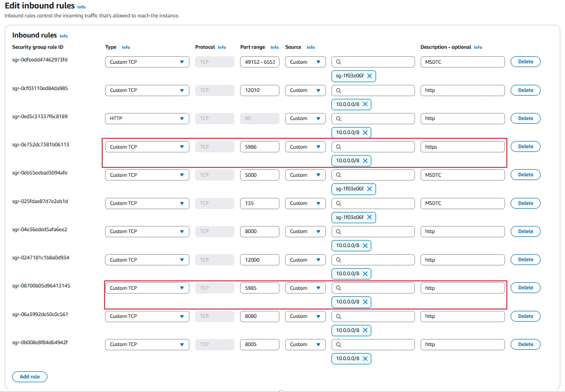
Task: Remove 10.0.0.0/8 chip on port 12010 rule
Action: point(365,104)
